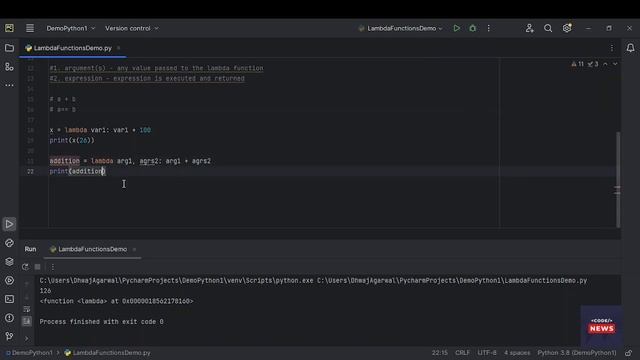Open more run actions kebab menu in toolbar

489,28
